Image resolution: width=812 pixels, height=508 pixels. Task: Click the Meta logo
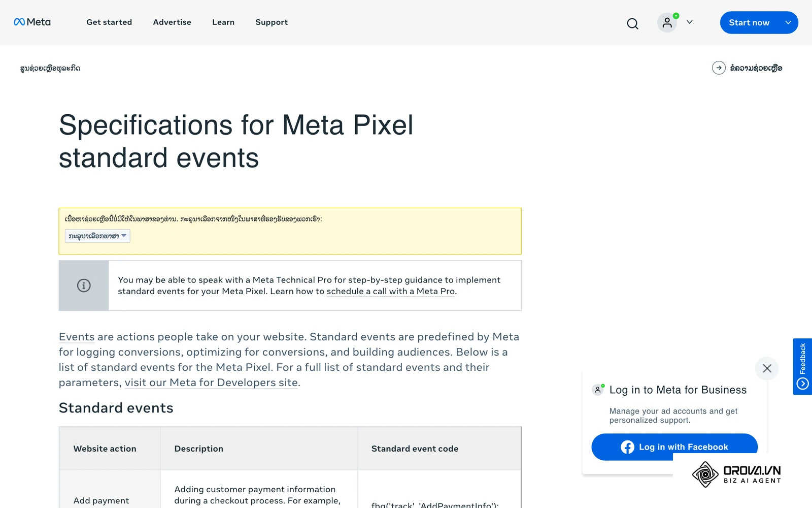(32, 22)
